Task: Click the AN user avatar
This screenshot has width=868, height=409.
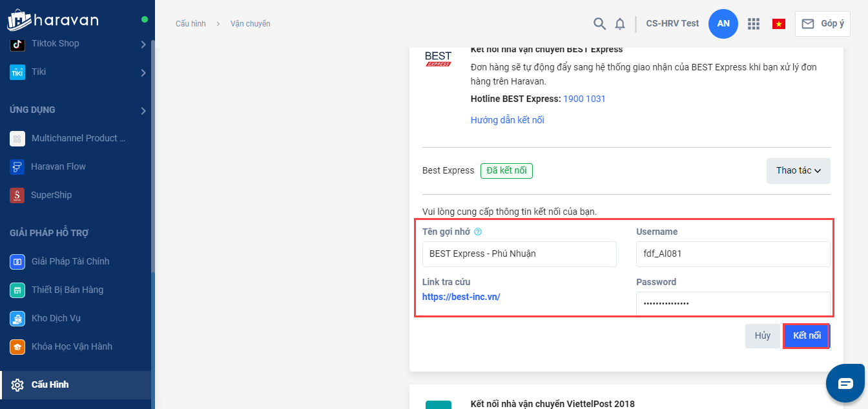Action: coord(723,24)
